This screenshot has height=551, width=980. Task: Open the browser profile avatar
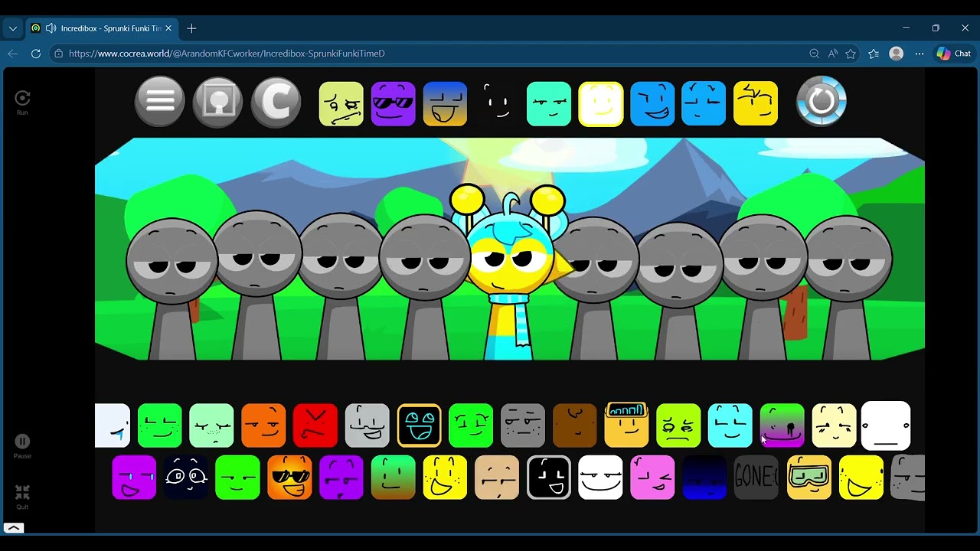coord(896,54)
